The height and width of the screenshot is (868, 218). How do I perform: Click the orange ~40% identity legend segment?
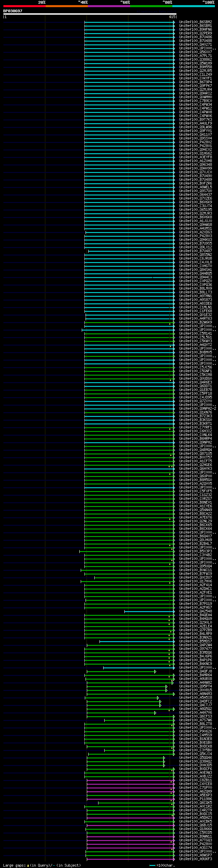(x=66, y=6)
